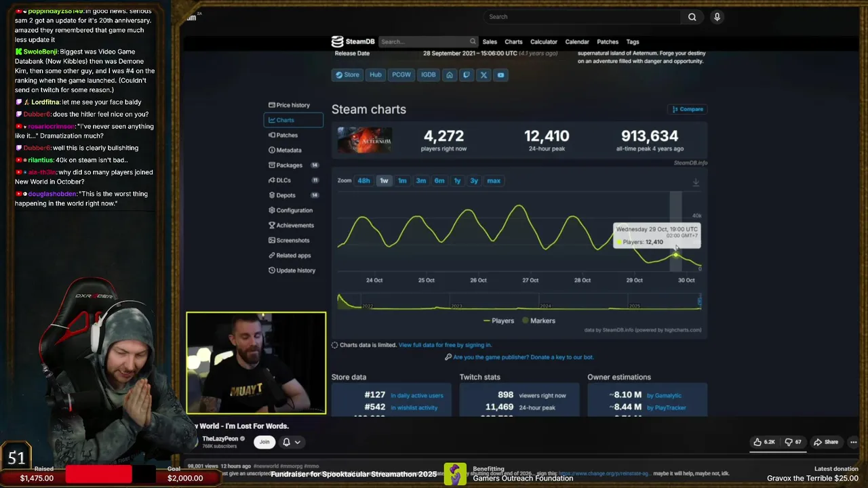The image size is (868, 488).
Task: Toggle the Players series in legend
Action: (498, 321)
